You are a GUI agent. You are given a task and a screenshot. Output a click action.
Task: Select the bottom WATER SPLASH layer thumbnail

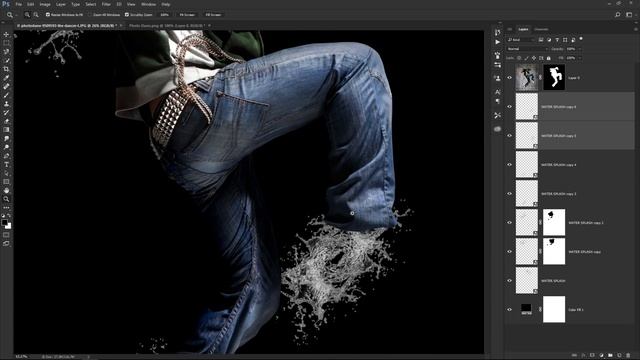527,280
